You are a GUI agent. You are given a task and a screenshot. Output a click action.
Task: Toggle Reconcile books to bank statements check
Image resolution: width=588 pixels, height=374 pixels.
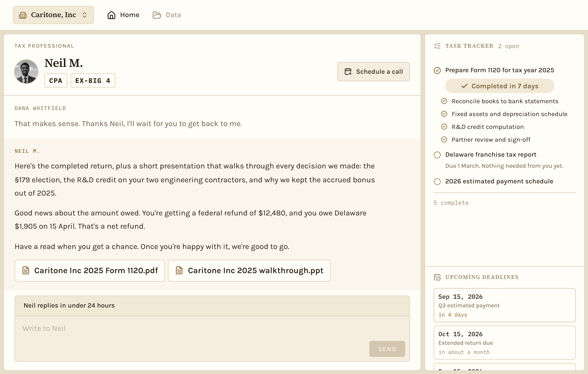click(x=444, y=101)
